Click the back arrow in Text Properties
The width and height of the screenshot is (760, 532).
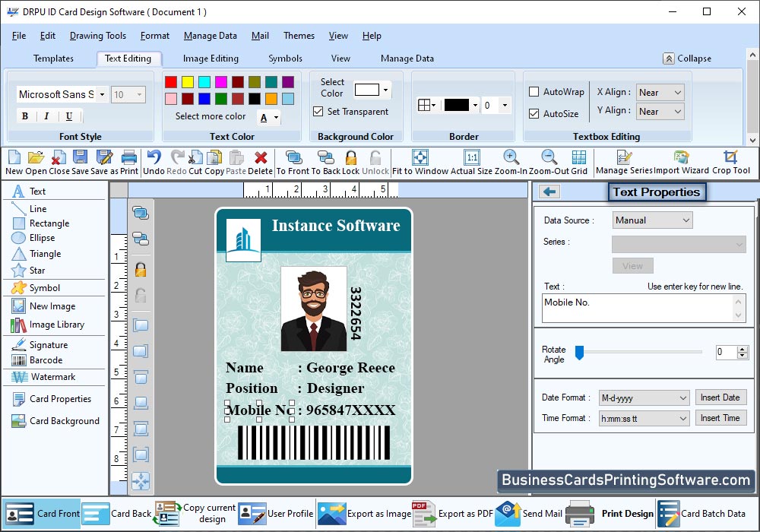pyautogui.click(x=549, y=192)
